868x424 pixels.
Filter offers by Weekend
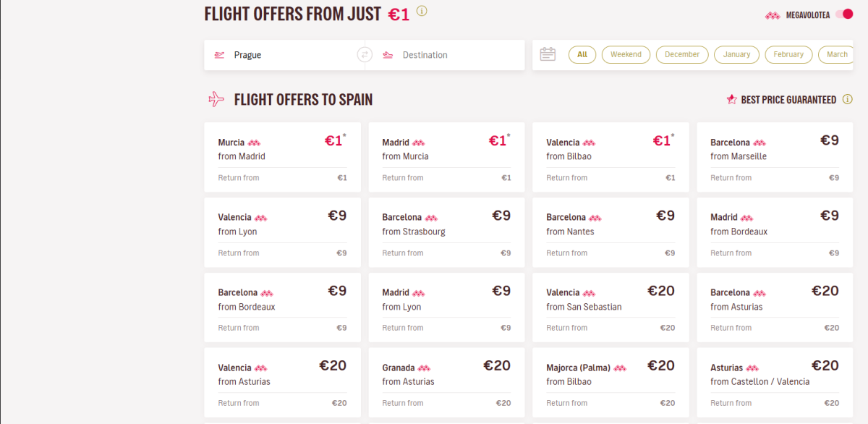(x=626, y=54)
